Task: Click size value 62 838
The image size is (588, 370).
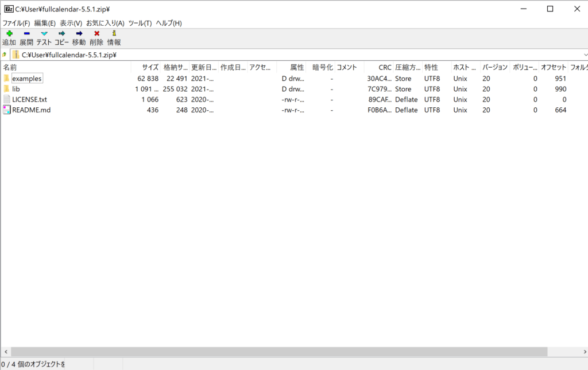Action: point(148,79)
